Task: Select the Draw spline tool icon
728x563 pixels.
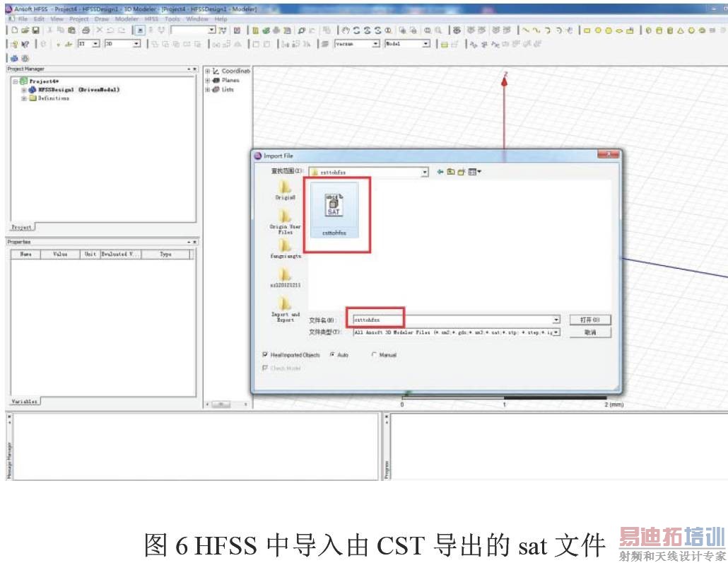Action: (536, 30)
